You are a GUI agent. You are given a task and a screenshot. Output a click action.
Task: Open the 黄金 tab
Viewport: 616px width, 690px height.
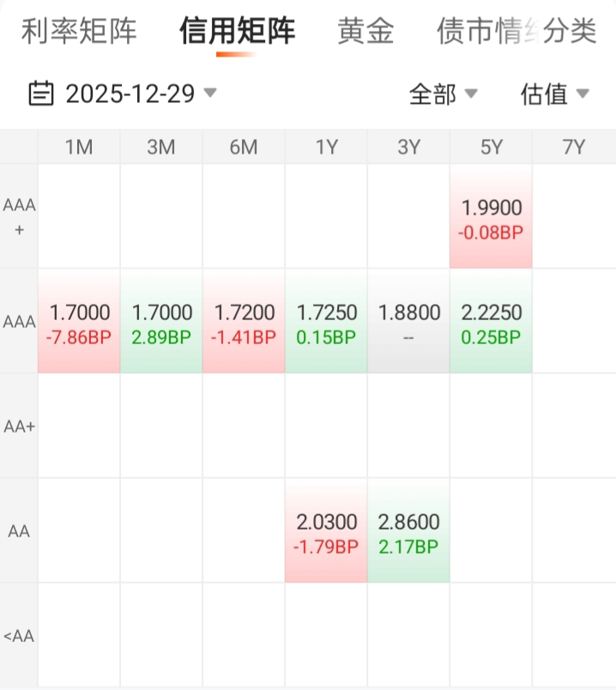(x=365, y=32)
